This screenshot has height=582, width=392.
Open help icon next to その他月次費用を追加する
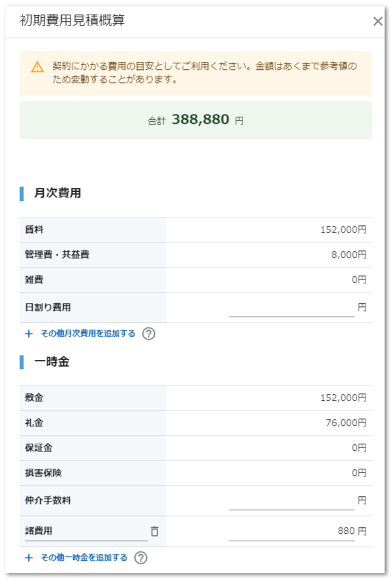tap(149, 334)
